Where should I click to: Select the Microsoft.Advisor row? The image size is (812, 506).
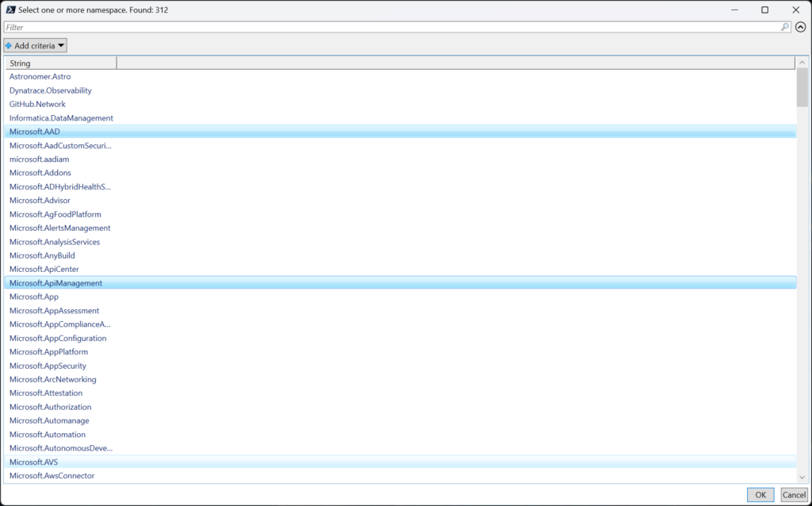tap(400, 201)
